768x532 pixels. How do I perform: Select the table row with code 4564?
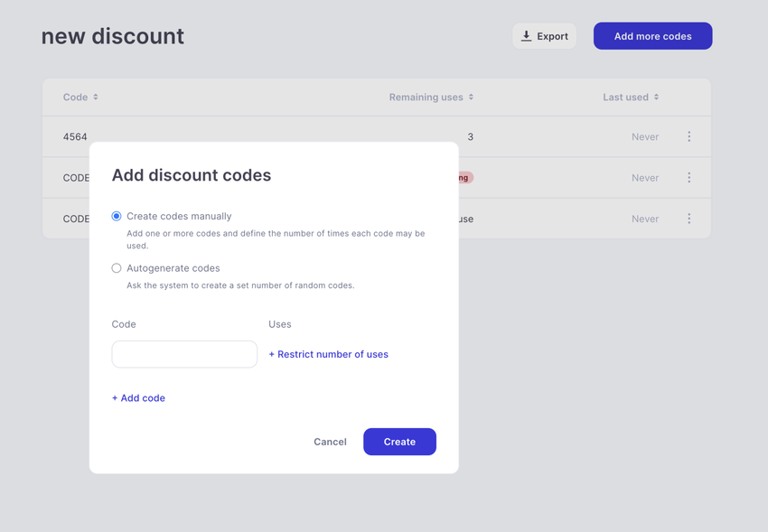coord(376,136)
